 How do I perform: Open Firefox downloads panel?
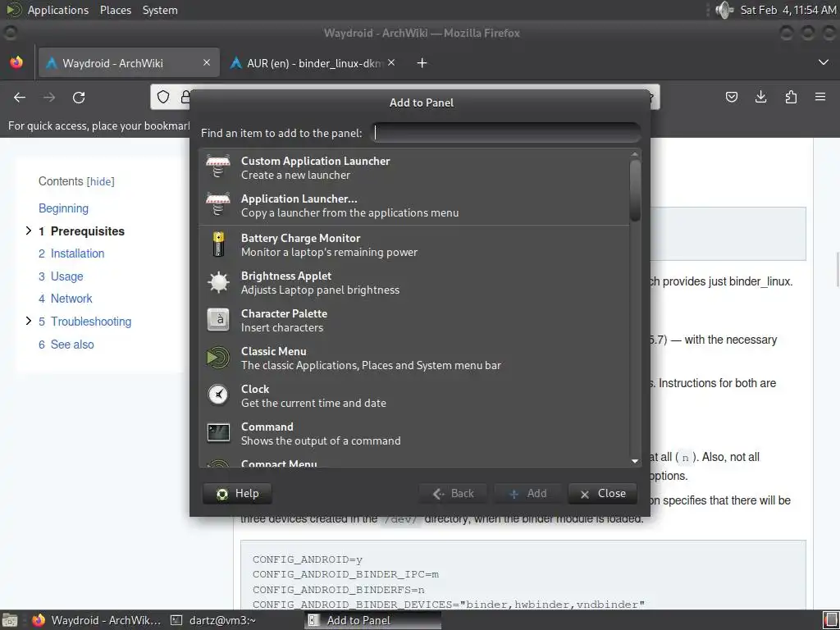pos(760,97)
